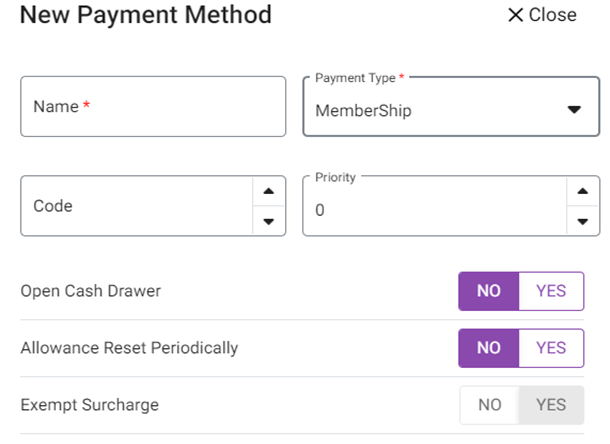Viewport: 610px width, 444px height.
Task: Decrease Code value with down arrow
Action: tap(268, 221)
